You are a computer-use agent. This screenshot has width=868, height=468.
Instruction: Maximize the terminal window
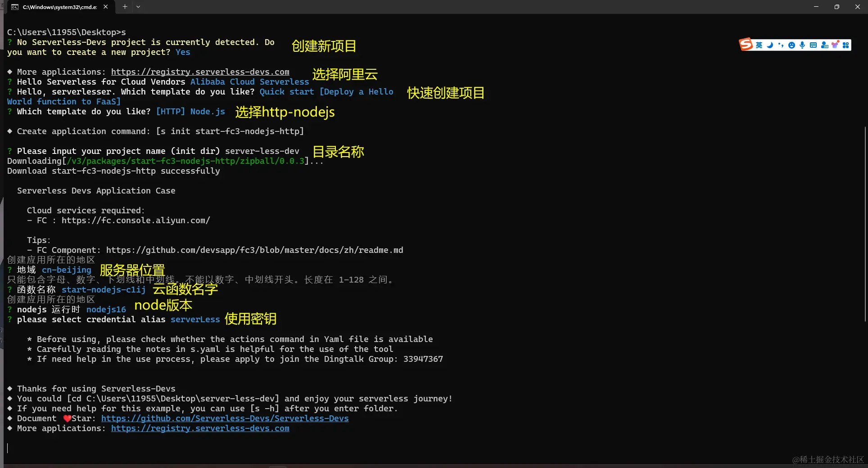coord(837,7)
